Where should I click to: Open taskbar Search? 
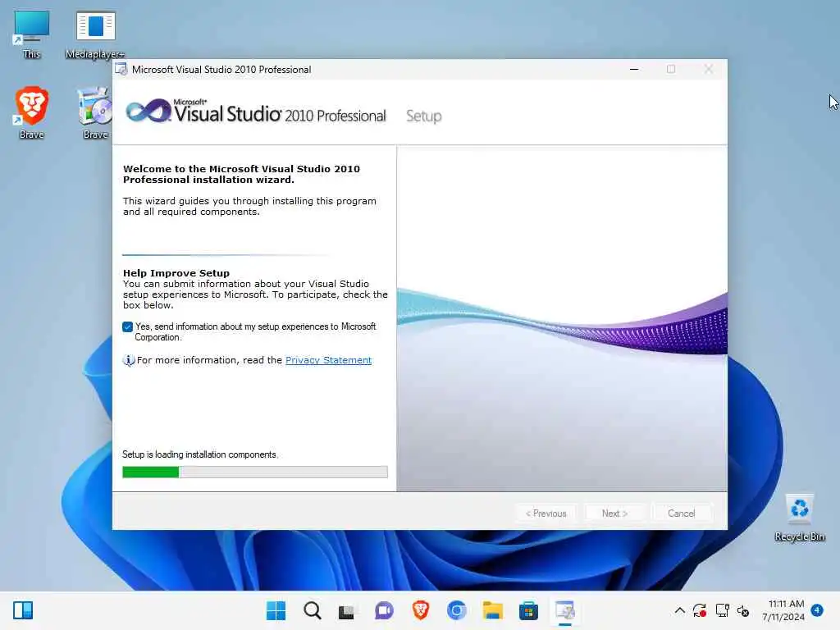coord(313,610)
